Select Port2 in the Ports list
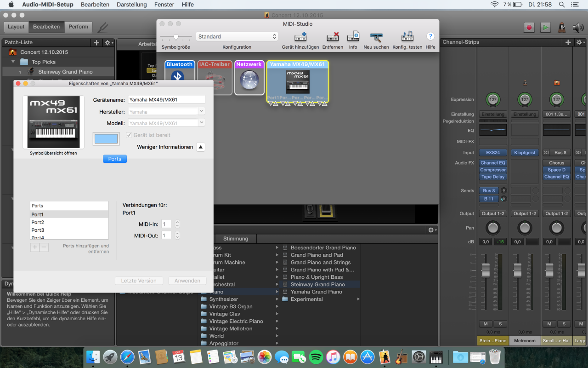The image size is (588, 368). tap(69, 222)
